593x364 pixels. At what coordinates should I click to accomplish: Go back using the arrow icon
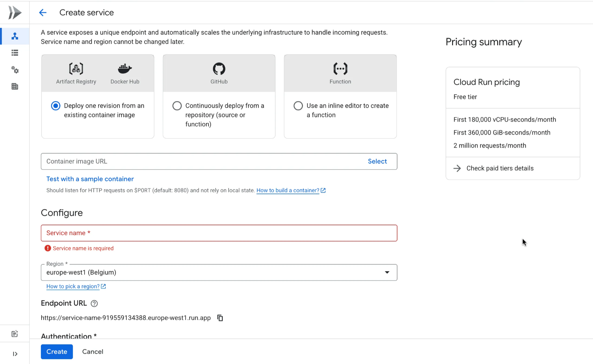(43, 13)
